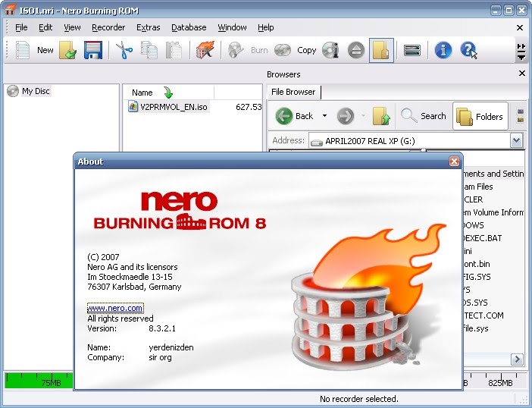Open the Recorder menu
This screenshot has height=408, width=532.
[108, 27]
